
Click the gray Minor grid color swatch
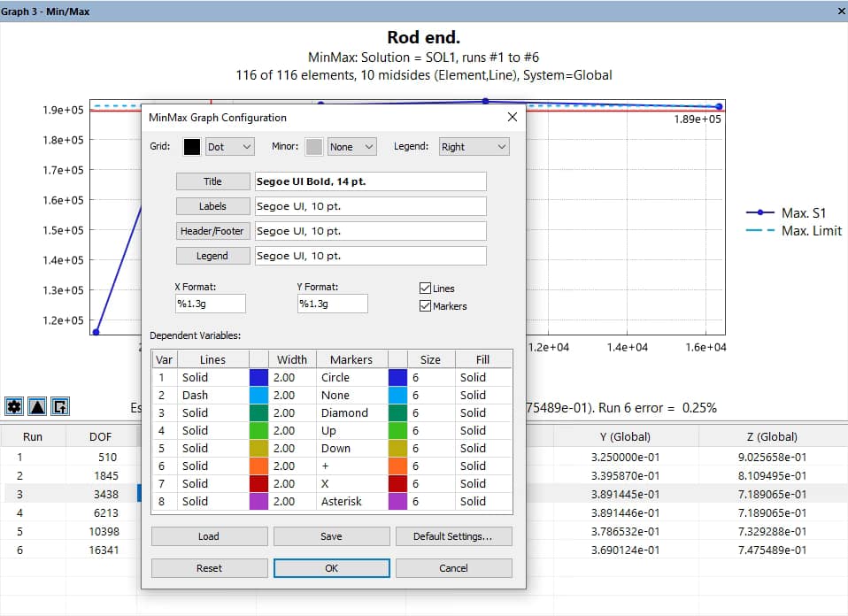(x=314, y=147)
